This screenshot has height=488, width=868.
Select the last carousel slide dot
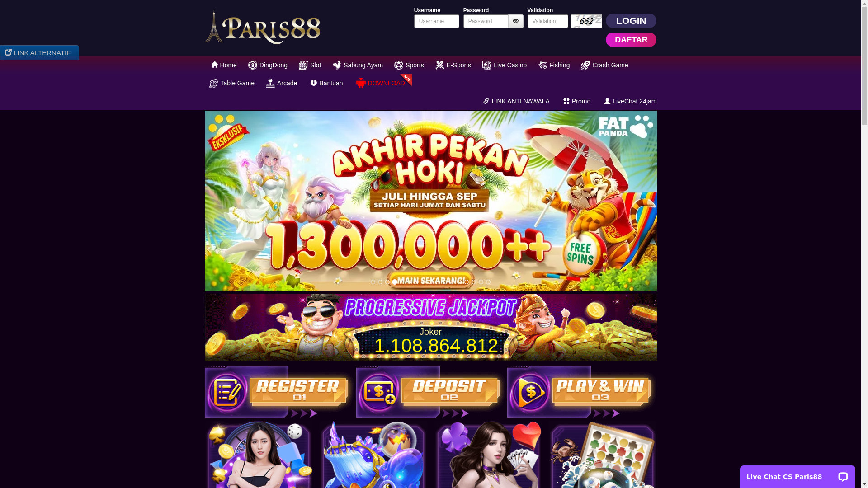tap(488, 282)
